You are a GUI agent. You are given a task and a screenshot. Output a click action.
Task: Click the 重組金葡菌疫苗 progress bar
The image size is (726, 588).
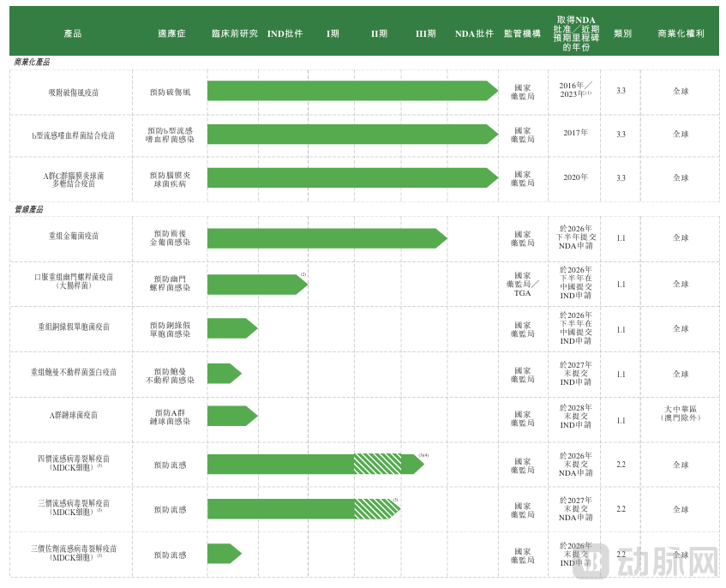coord(327,238)
